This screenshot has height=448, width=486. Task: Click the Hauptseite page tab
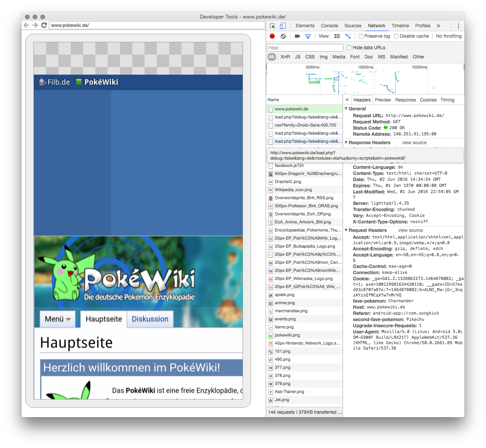[104, 319]
